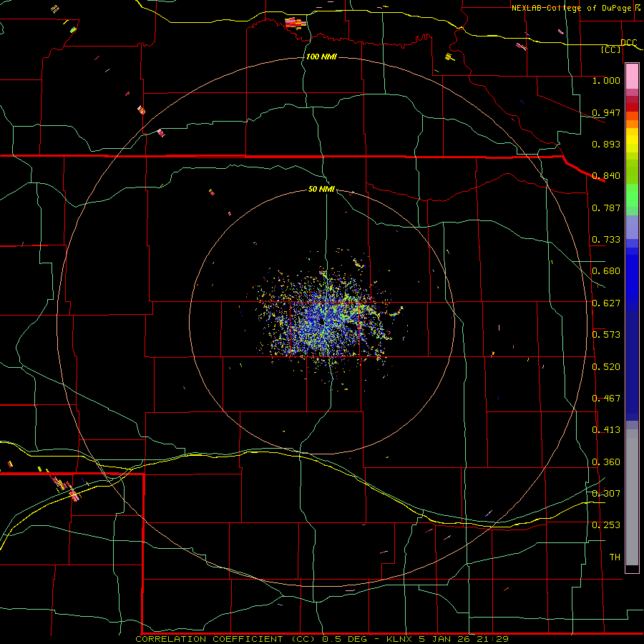
Task: Click the 0.307 scale value
Action: point(606,494)
